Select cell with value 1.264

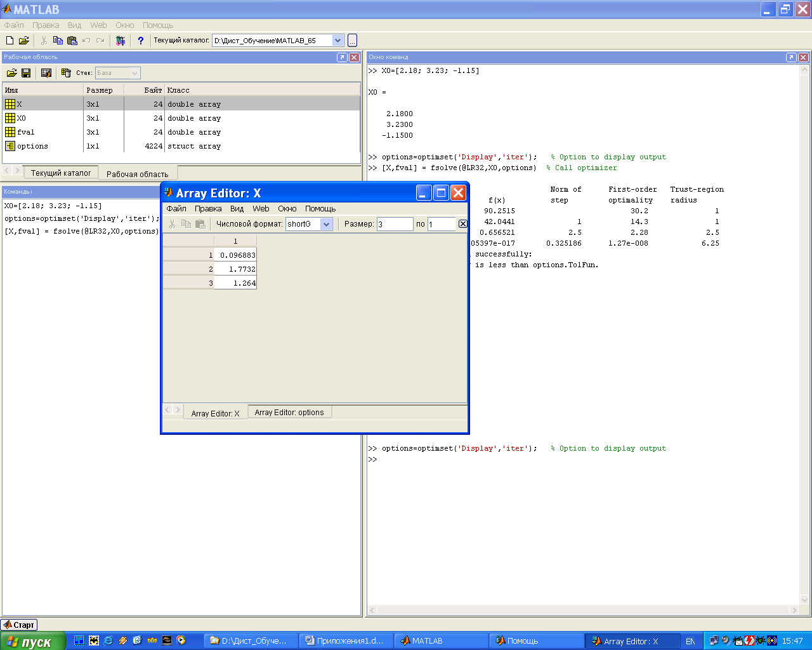(235, 283)
